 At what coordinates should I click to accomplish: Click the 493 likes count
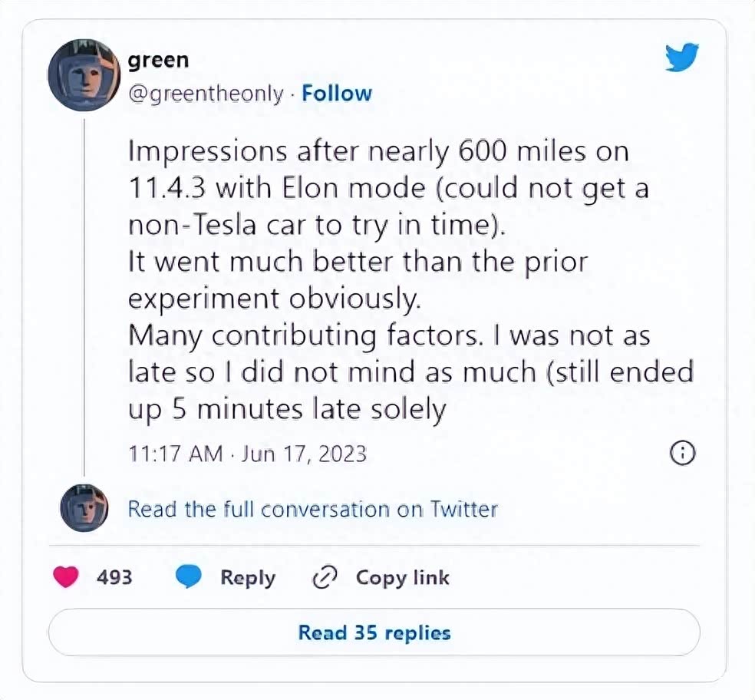(x=114, y=577)
